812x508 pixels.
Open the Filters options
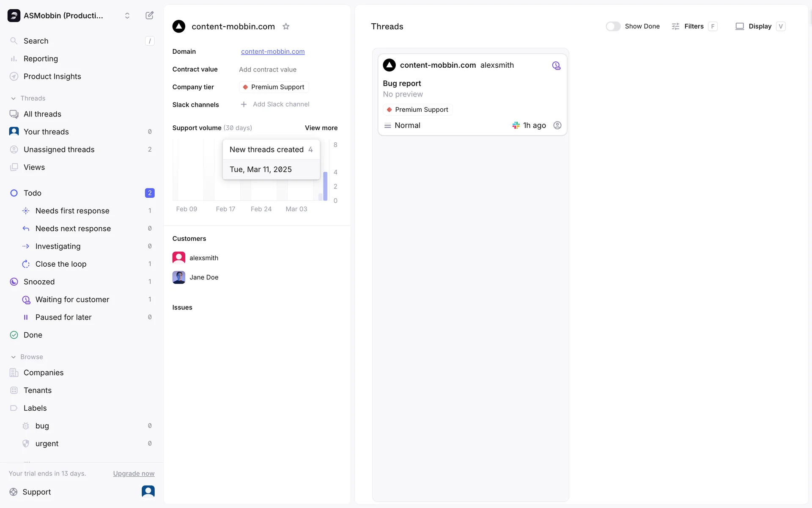(694, 26)
